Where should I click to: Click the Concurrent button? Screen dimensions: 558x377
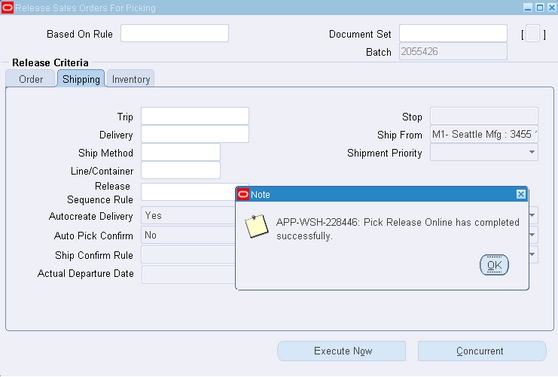482,351
